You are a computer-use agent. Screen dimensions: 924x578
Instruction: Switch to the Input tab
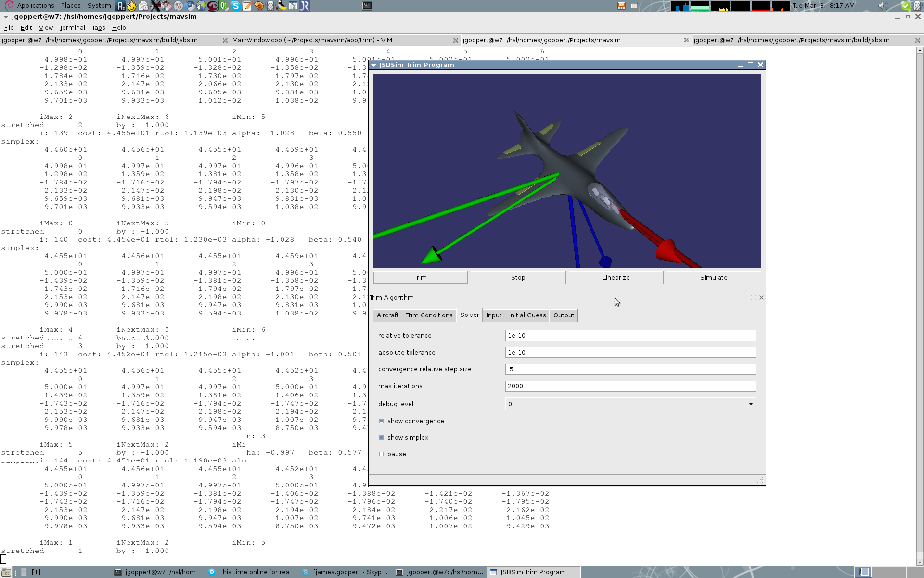[x=494, y=315]
